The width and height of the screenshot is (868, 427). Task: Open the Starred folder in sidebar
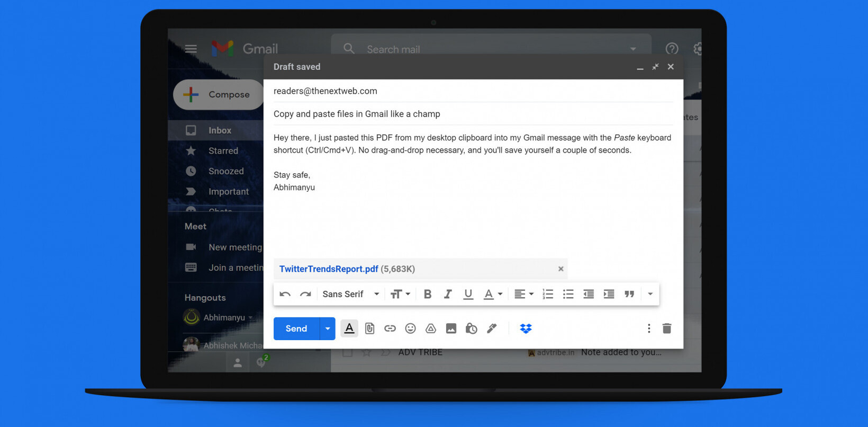coord(223,151)
